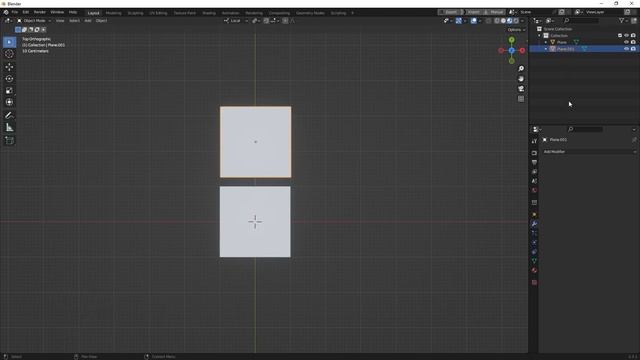The image size is (640, 360).
Task: Switch to the Geometry Nodes workspace tab
Action: click(310, 13)
